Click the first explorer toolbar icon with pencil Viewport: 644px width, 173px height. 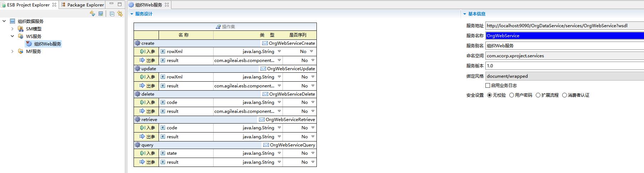click(x=93, y=14)
